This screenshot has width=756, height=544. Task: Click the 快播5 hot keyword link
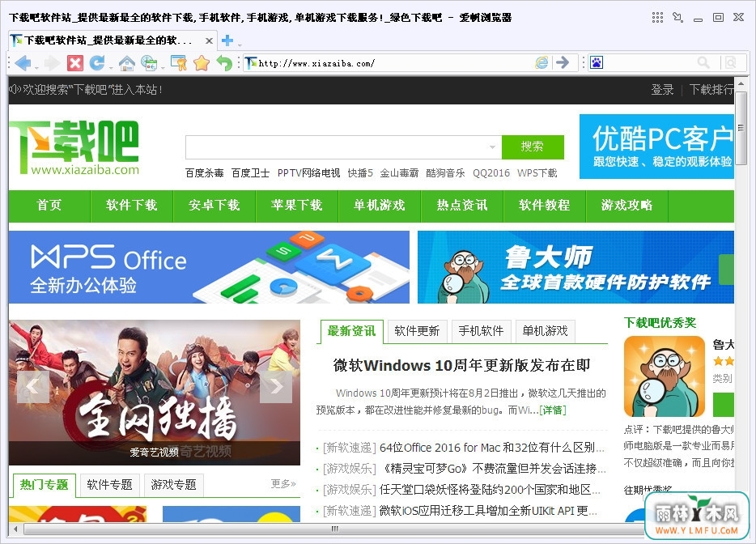click(360, 173)
